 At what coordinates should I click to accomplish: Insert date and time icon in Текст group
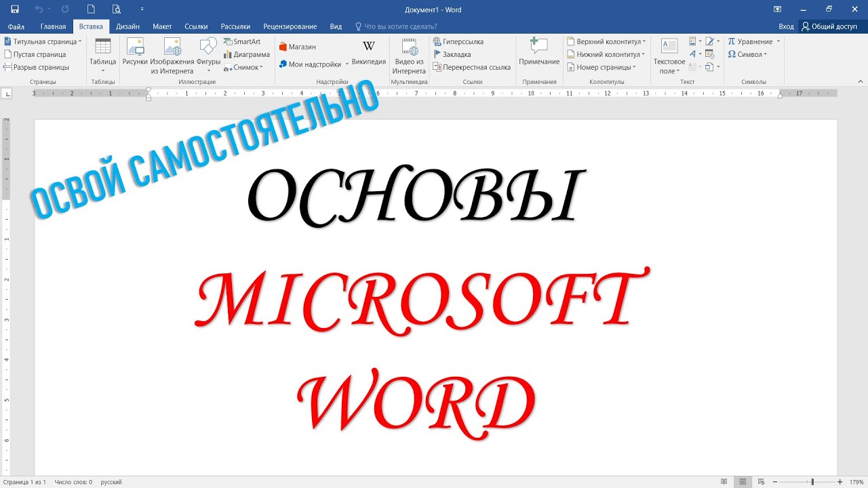pyautogui.click(x=710, y=54)
